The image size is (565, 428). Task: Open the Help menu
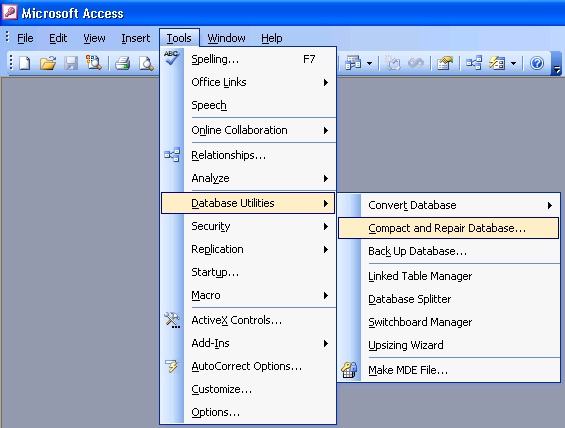click(x=272, y=38)
